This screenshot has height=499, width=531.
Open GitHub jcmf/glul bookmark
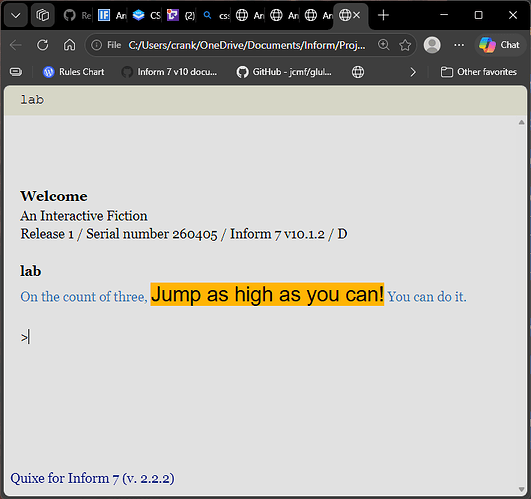(x=284, y=72)
